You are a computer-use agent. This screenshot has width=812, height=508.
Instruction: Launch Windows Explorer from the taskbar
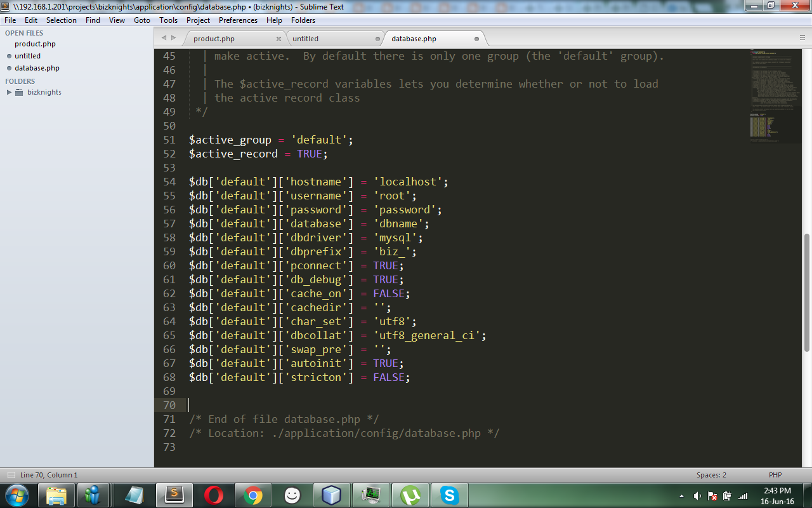coord(56,495)
